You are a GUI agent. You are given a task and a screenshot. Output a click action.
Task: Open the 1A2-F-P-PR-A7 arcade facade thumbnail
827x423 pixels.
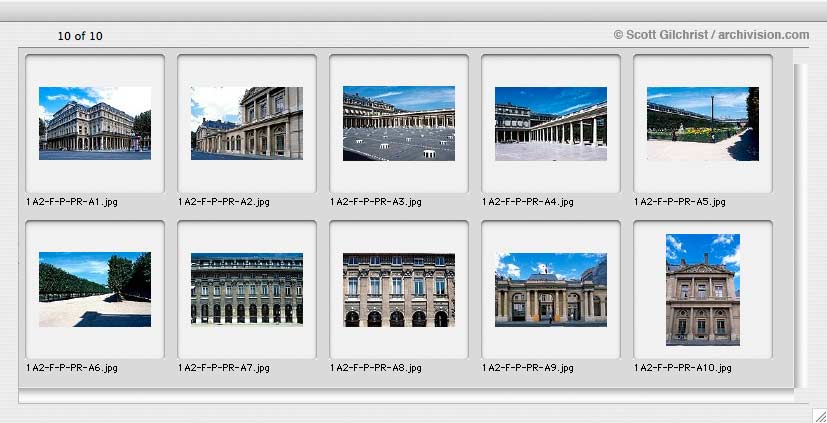click(247, 289)
